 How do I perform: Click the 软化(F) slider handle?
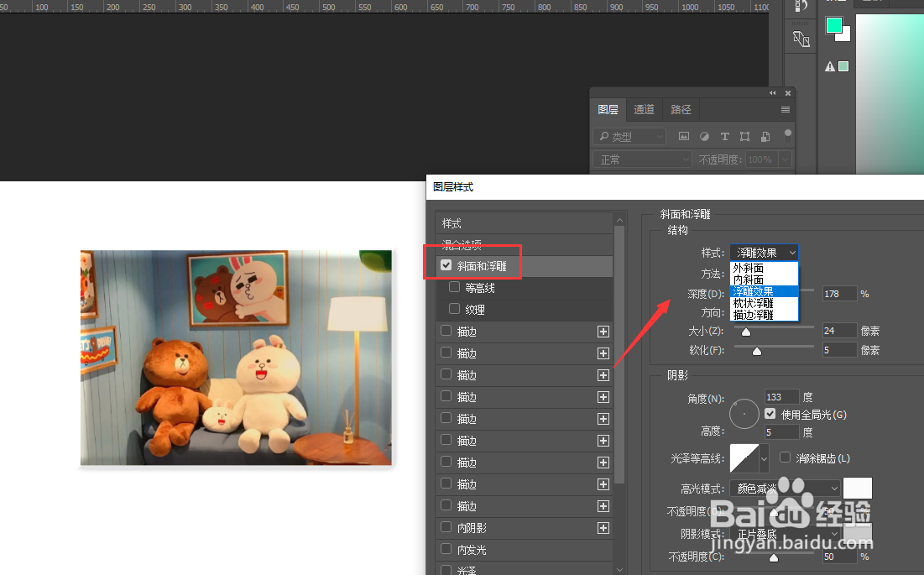click(x=757, y=351)
